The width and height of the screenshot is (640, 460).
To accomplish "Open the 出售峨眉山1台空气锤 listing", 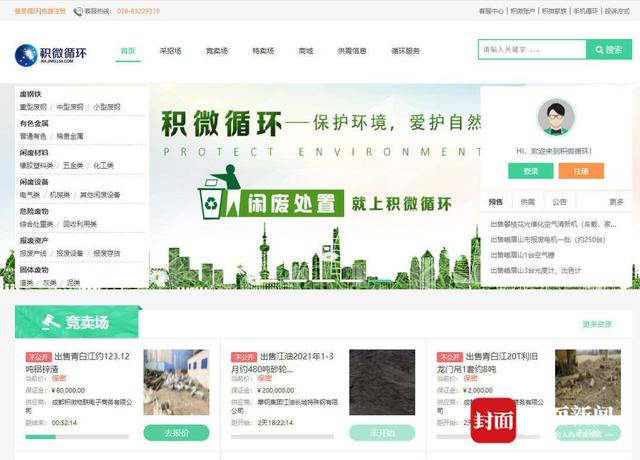I will (522, 255).
